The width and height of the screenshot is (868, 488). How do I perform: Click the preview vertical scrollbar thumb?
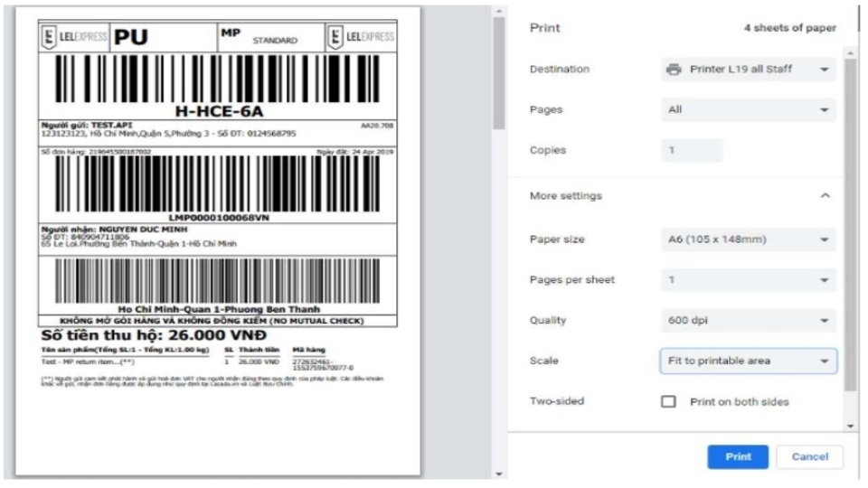tap(499, 73)
